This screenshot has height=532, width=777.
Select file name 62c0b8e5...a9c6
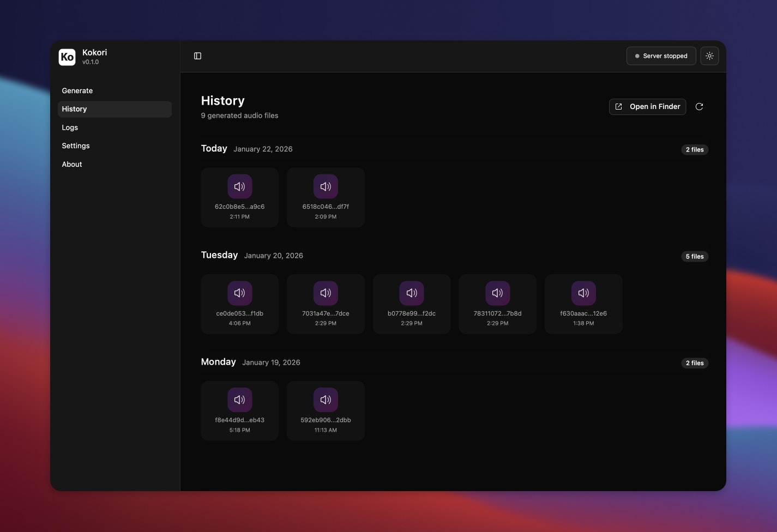click(x=240, y=207)
